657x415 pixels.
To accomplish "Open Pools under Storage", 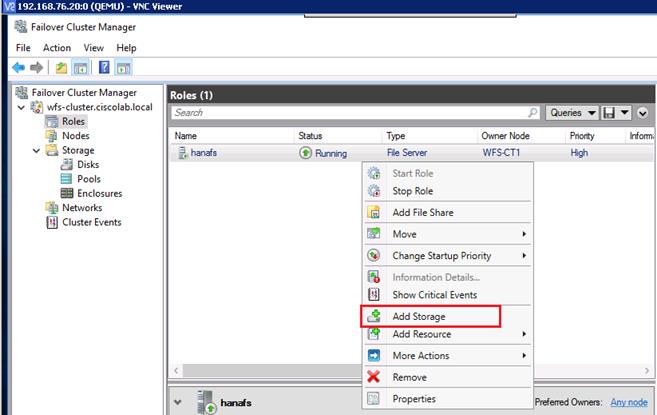I will pyautogui.click(x=89, y=179).
